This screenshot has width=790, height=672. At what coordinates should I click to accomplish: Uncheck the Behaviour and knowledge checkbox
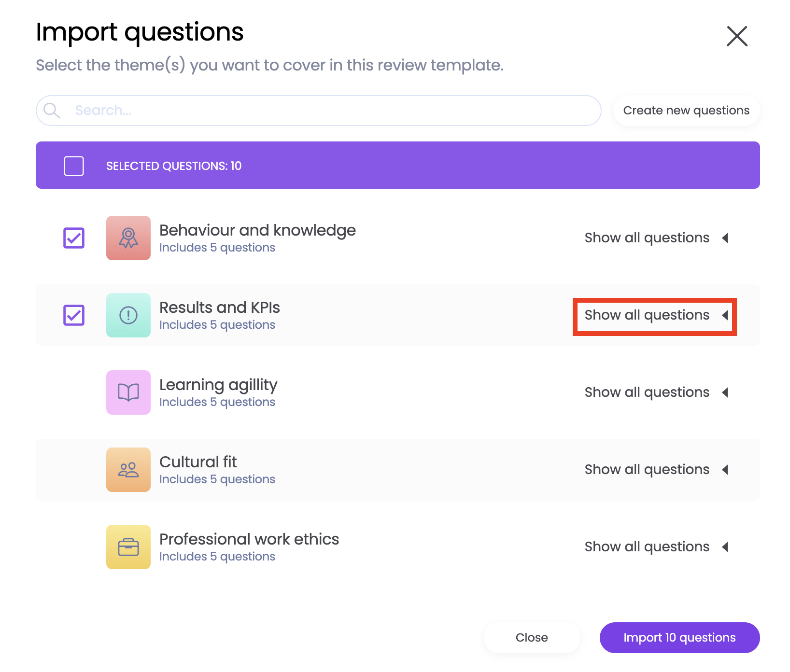click(74, 238)
